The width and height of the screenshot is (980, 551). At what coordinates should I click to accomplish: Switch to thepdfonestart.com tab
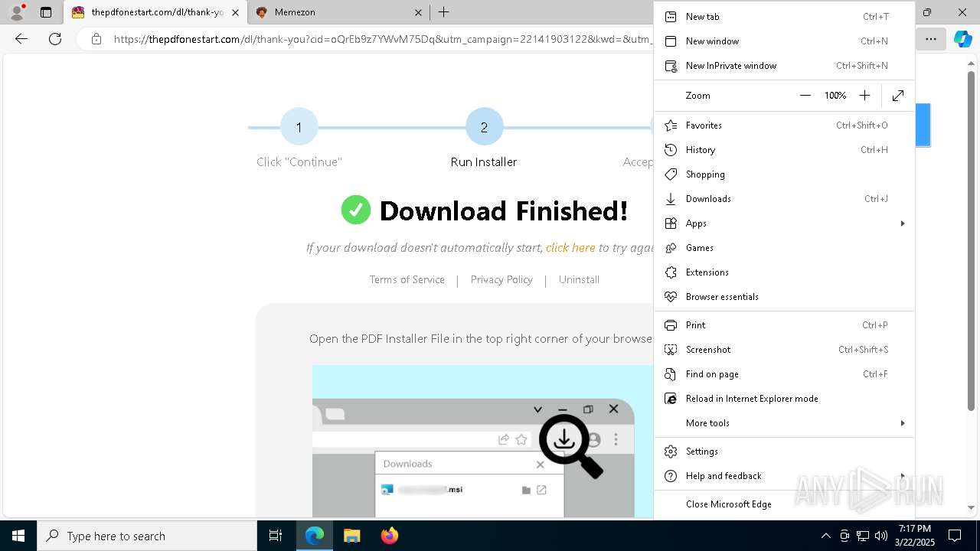(156, 12)
